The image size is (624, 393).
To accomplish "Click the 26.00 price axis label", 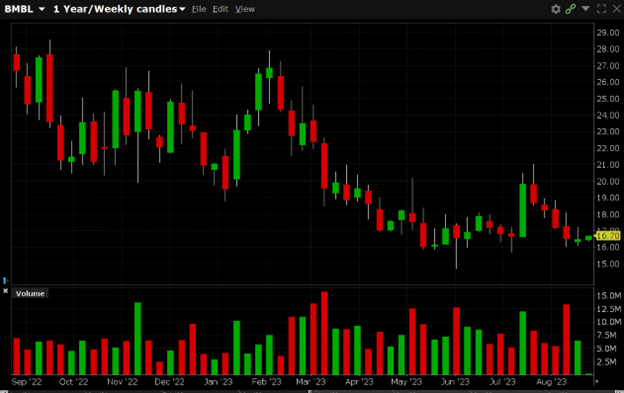I will pyautogui.click(x=608, y=82).
